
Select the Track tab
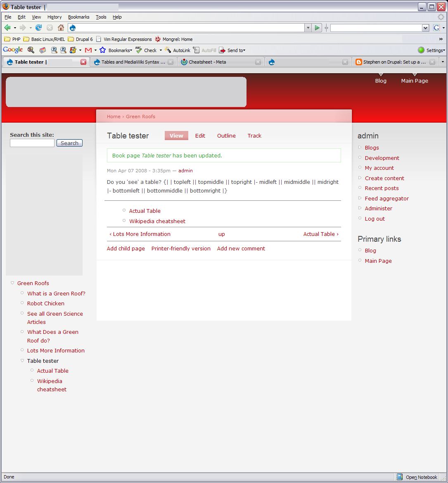point(254,136)
